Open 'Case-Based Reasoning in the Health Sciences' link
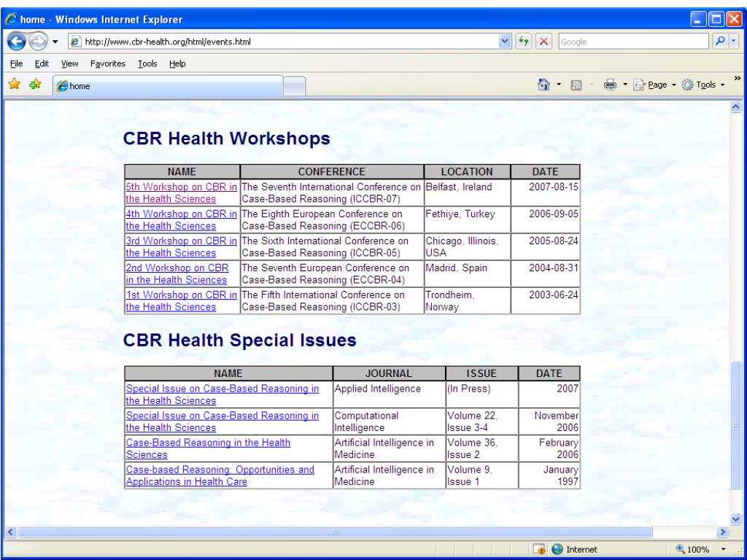The image size is (747, 560). click(x=208, y=448)
